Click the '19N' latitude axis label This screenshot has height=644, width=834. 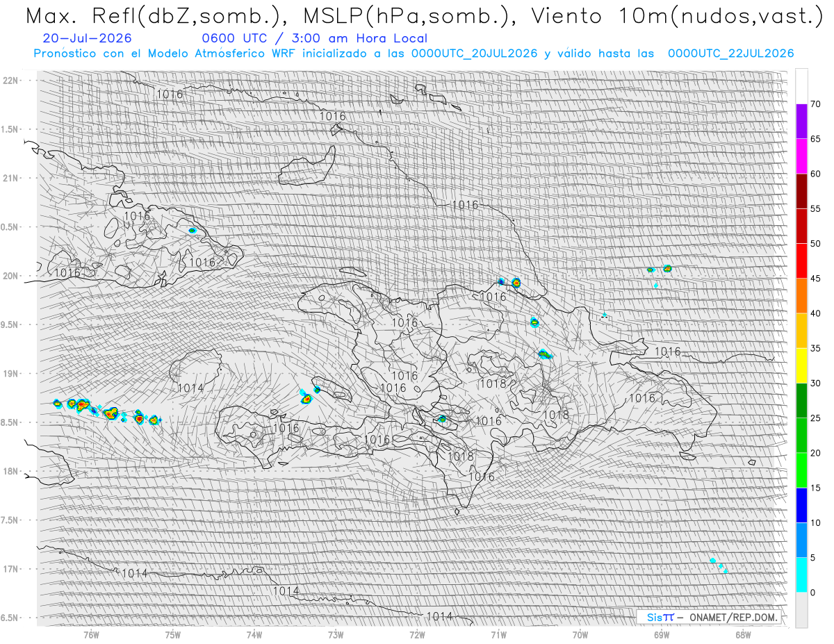[x=12, y=374]
